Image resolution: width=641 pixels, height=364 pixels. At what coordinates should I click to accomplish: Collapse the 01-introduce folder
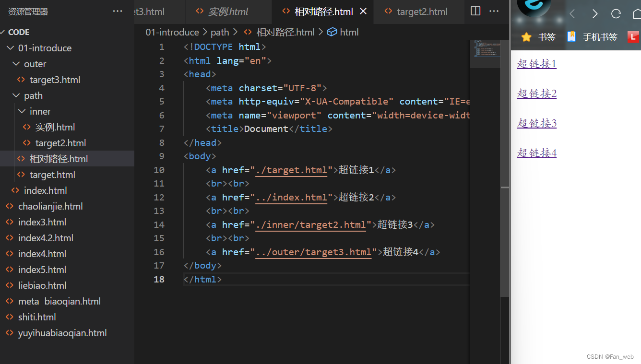coord(45,48)
